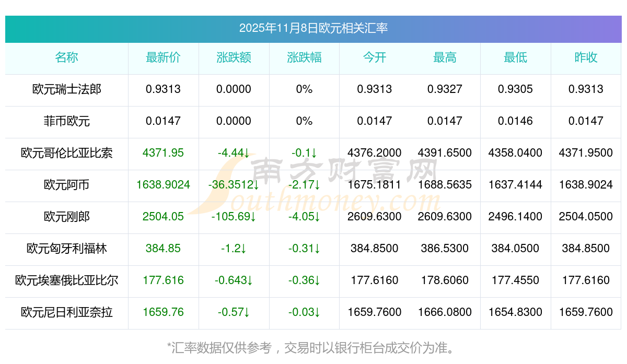Click the title 2025年11月8日欧元相关汇率
The height and width of the screenshot is (364, 627).
pyautogui.click(x=313, y=28)
